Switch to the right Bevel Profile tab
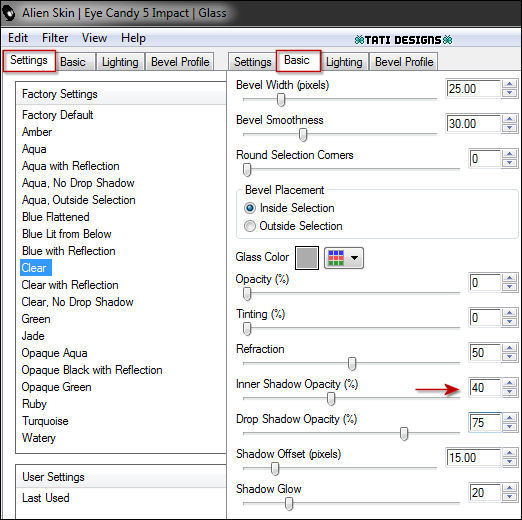 tap(404, 62)
